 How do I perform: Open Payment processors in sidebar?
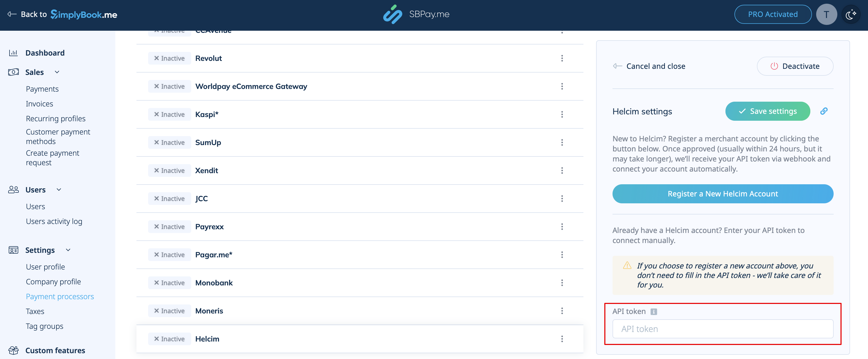pyautogui.click(x=60, y=297)
